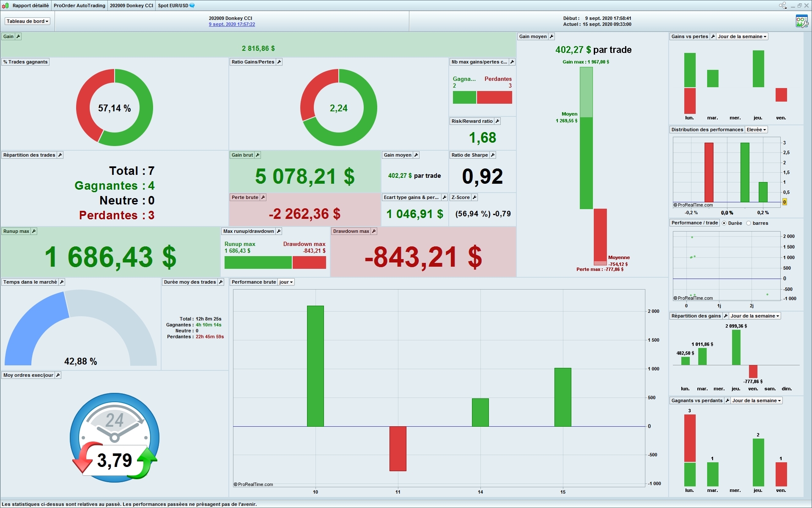
Task: Open Ratio de Sharpe wrench settings
Action: (493, 155)
